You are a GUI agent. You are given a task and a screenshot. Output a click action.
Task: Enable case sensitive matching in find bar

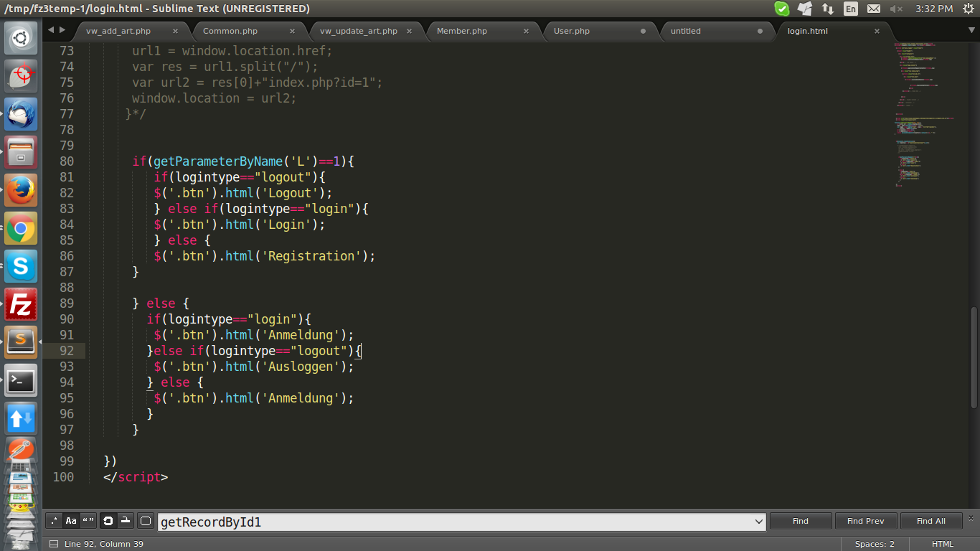tap(71, 522)
